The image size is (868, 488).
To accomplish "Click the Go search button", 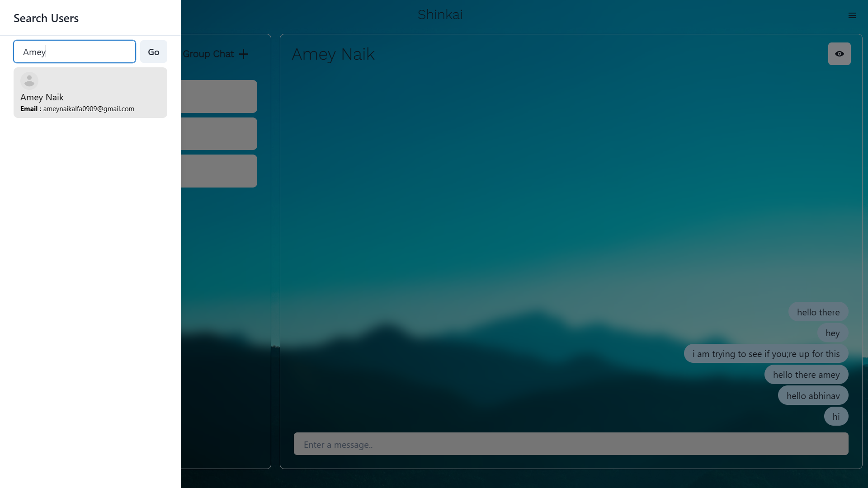I will tap(154, 52).
